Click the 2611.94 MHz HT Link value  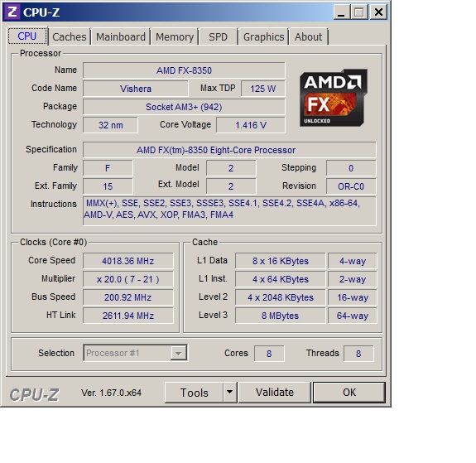[128, 316]
